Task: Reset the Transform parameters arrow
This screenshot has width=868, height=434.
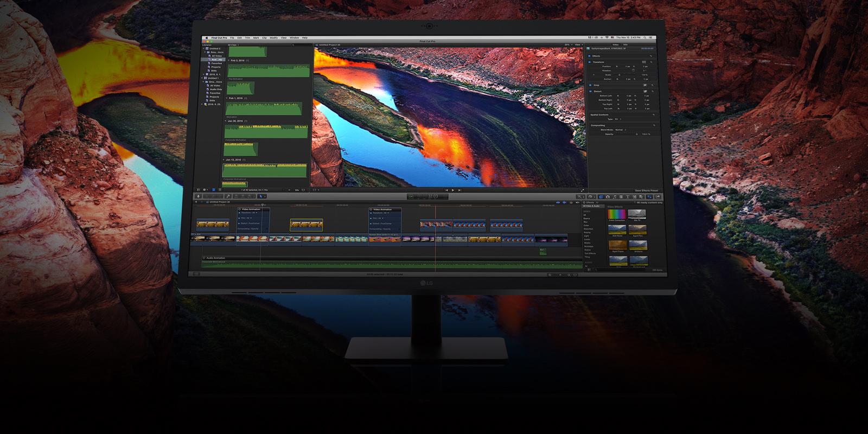Action: (652, 62)
